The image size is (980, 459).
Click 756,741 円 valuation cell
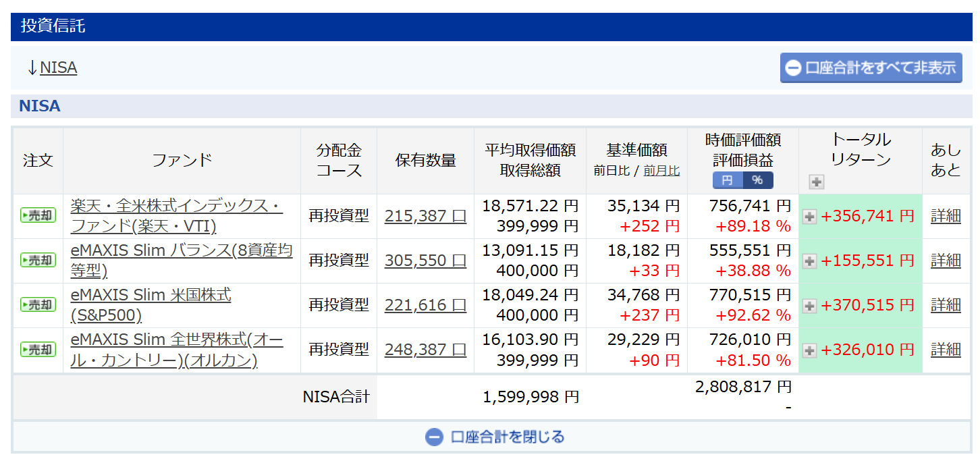pos(750,205)
